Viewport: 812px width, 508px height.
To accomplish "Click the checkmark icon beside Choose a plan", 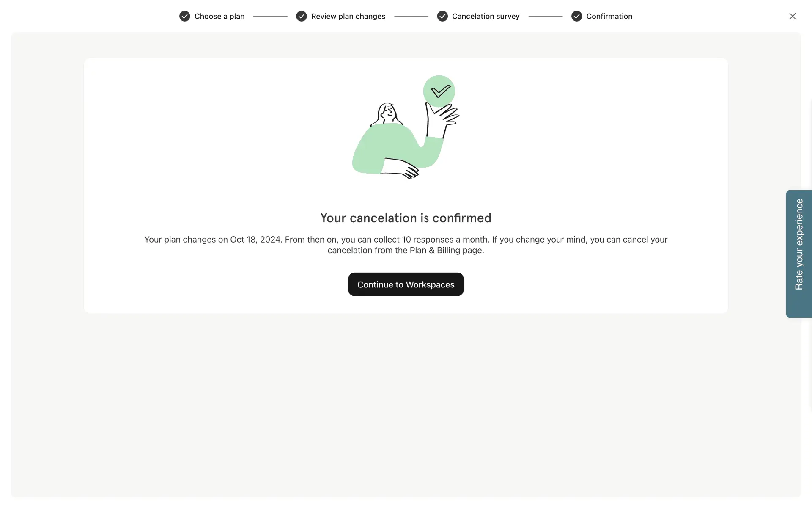I will (184, 16).
